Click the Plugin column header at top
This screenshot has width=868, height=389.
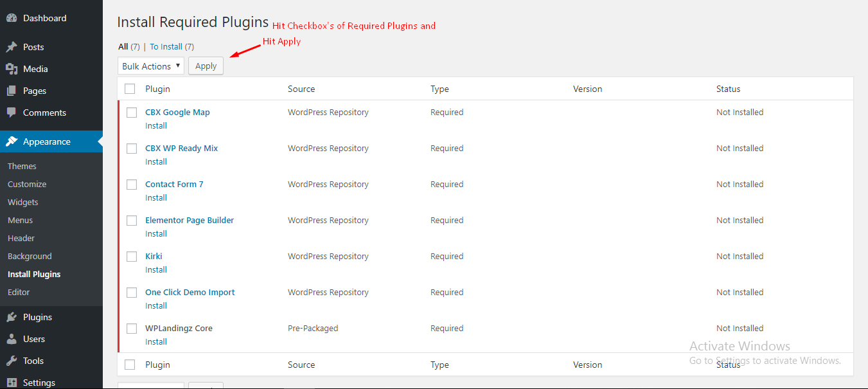[x=157, y=89]
